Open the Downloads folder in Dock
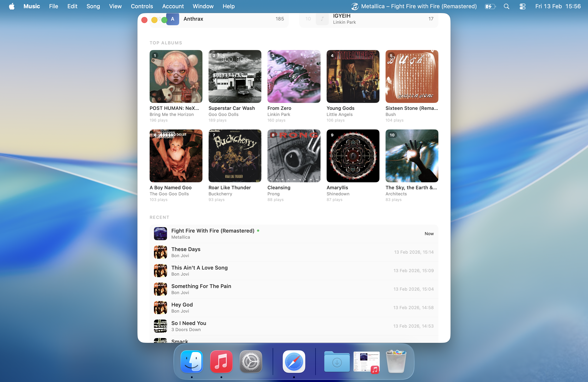 pos(337,361)
